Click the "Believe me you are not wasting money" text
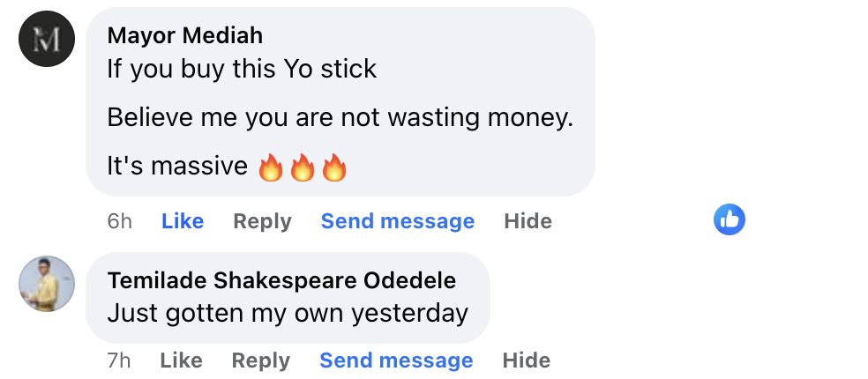Viewport: 868px width, 379px height. tap(340, 117)
